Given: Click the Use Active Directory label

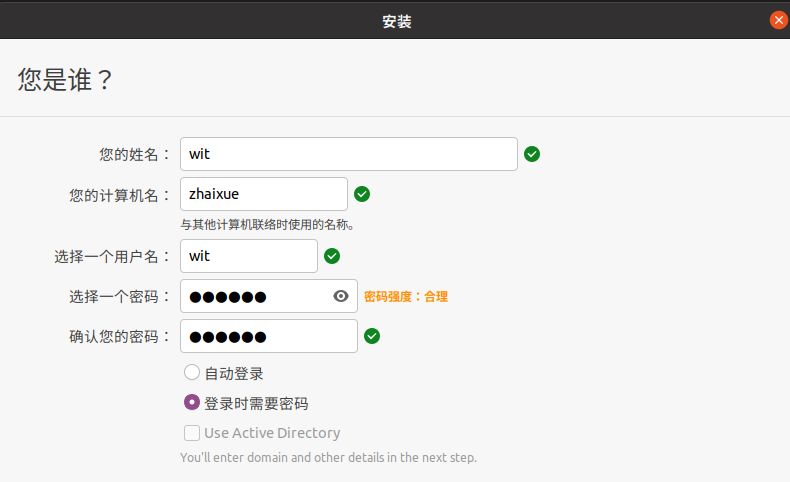Looking at the screenshot, I should coord(272,433).
